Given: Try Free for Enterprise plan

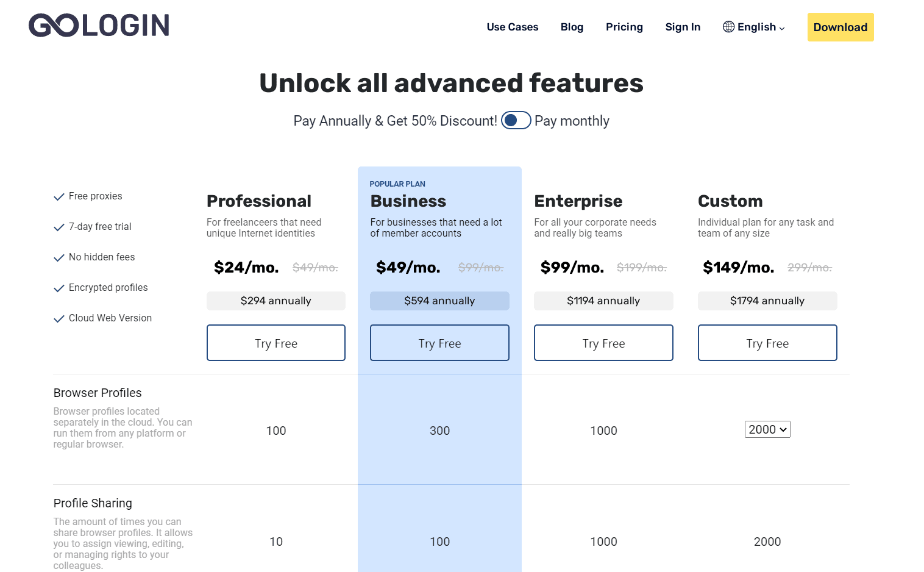Looking at the screenshot, I should tap(603, 343).
